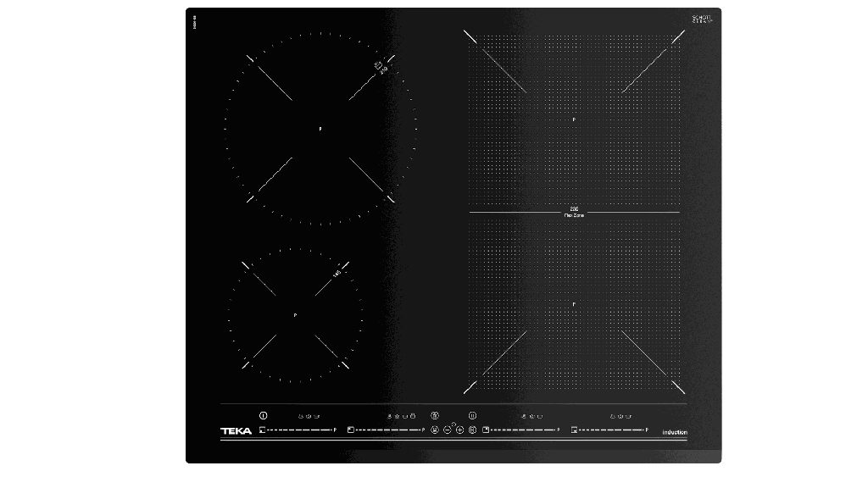Tap the first (leftmost) power slider bar
868x488 pixels.
point(298,430)
